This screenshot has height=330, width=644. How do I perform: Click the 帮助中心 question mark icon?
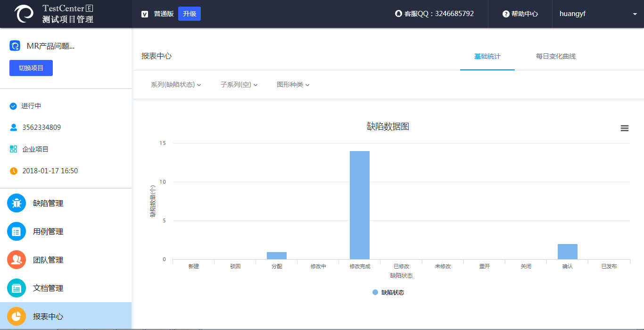click(506, 14)
